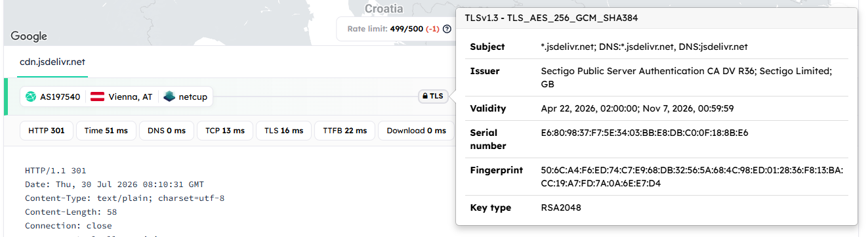
Task: Click the Croatia label on the map
Action: (x=384, y=9)
